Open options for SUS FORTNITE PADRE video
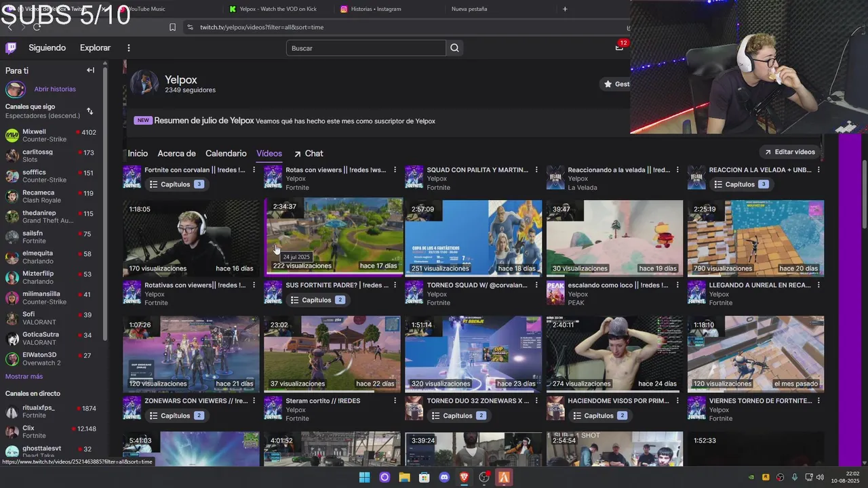Viewport: 868px width, 488px height. coord(395,285)
